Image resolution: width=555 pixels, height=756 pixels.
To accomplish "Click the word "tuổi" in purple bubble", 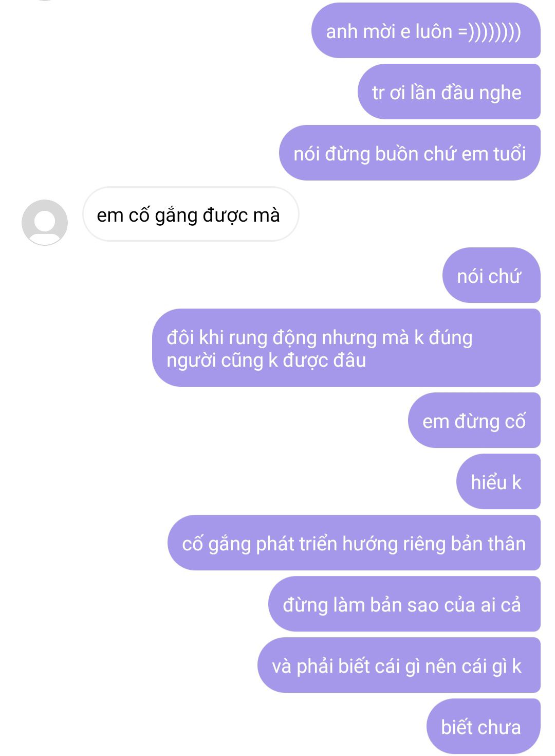I will click(510, 154).
